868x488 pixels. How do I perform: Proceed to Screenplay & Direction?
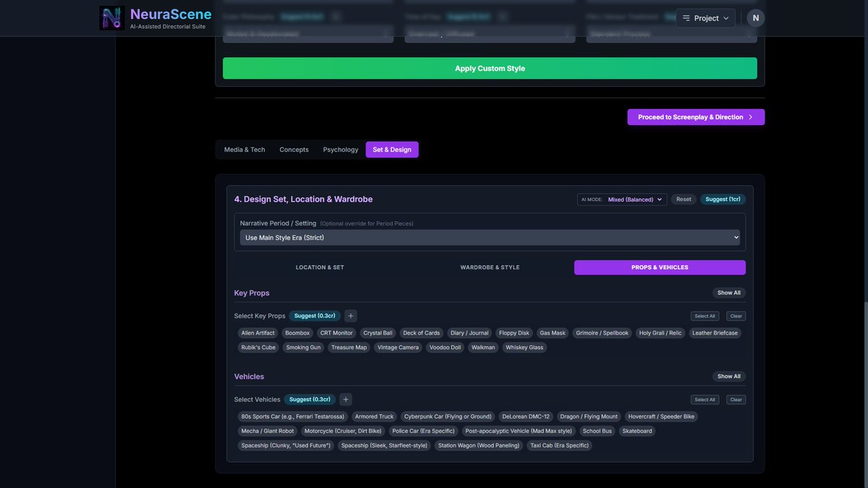coord(696,117)
